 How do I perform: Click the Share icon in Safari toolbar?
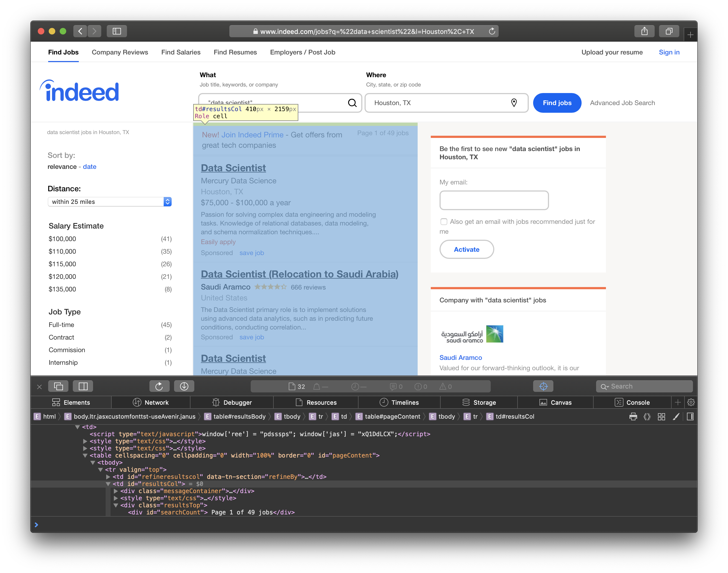[x=644, y=31]
